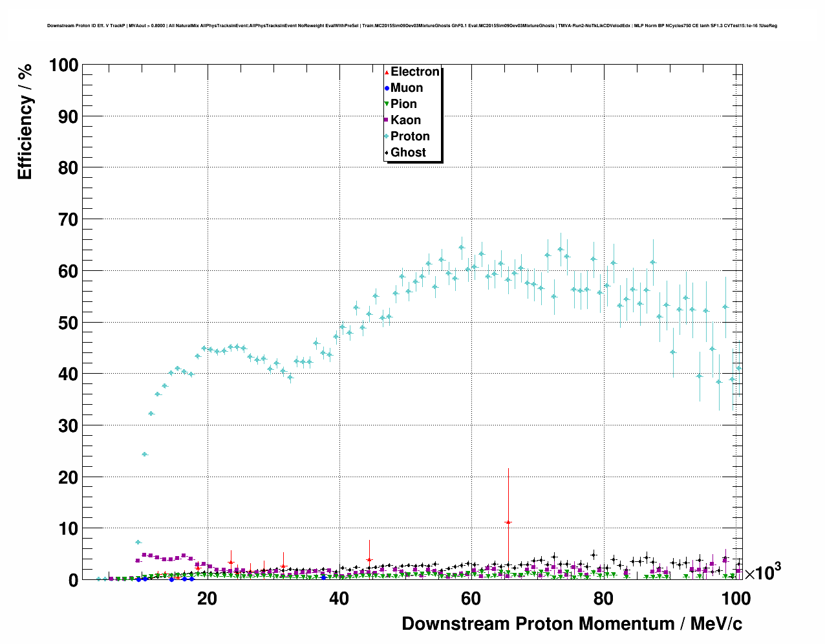Click the 60 tick label on x-axis
Screen dimensions: 825x644
tap(471, 599)
